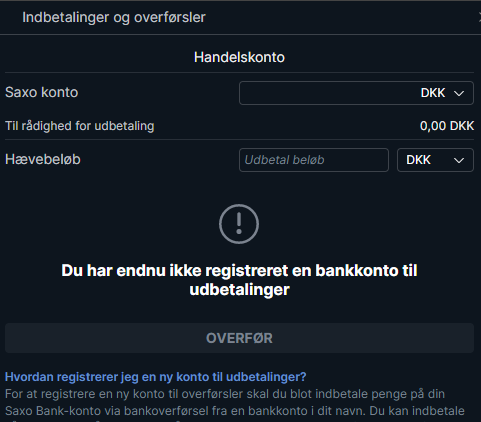Click the Indbetalinger og overførsler title
The height and width of the screenshot is (422, 481).
(x=114, y=17)
